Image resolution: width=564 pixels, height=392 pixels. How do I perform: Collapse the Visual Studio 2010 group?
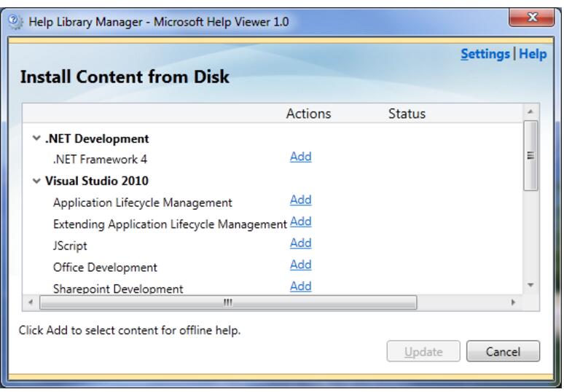tap(36, 181)
